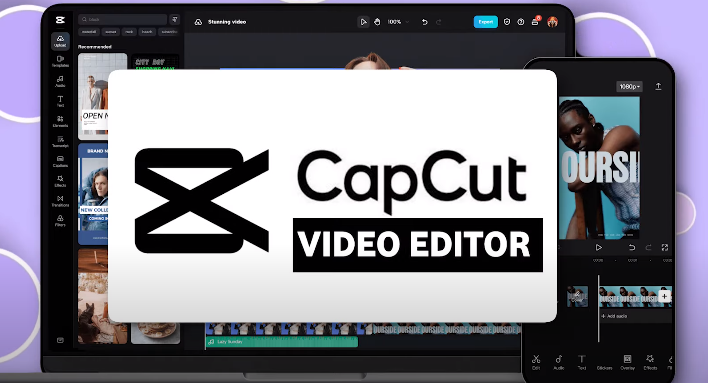
Task: Tap the undo arrow on phone editor
Action: (x=632, y=248)
